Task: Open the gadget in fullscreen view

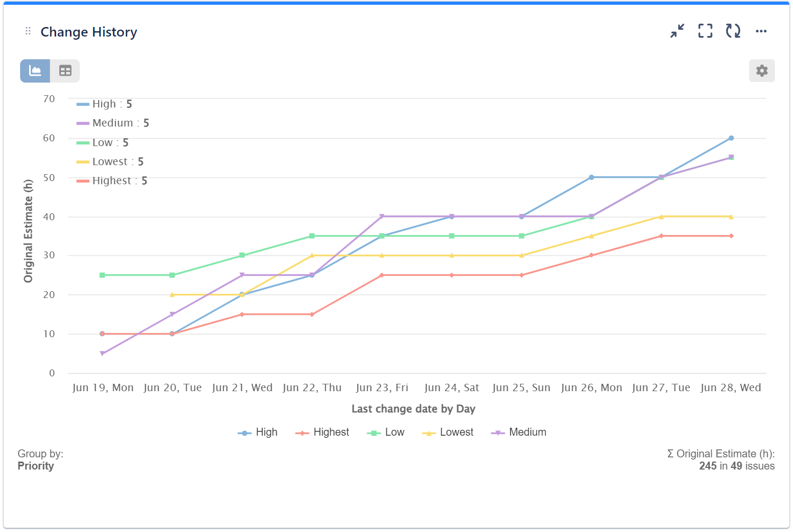Action: click(705, 31)
